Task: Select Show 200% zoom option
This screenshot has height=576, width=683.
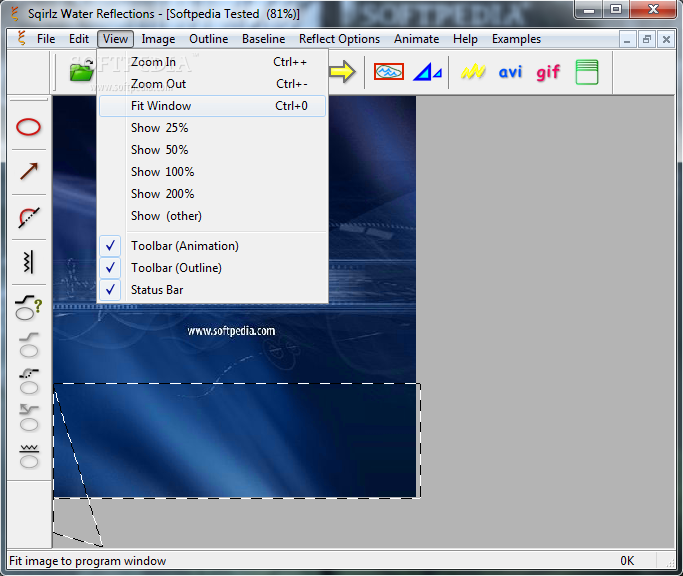Action: click(x=213, y=193)
